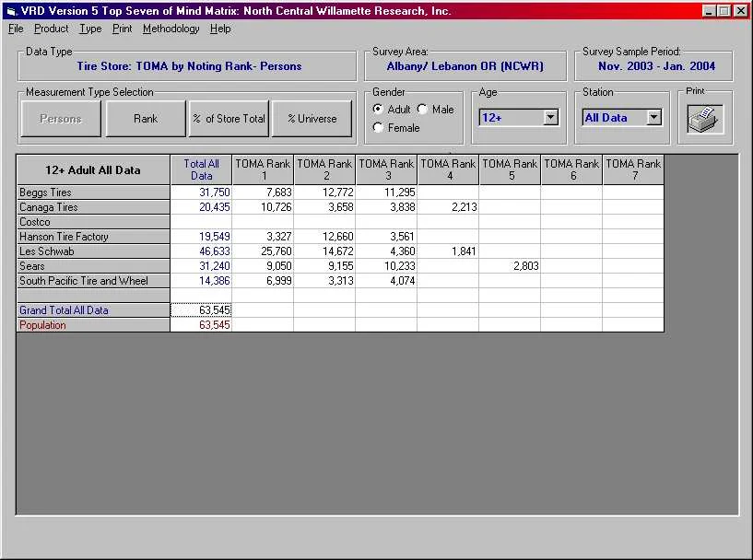Click the cell with value 25,760

263,251
